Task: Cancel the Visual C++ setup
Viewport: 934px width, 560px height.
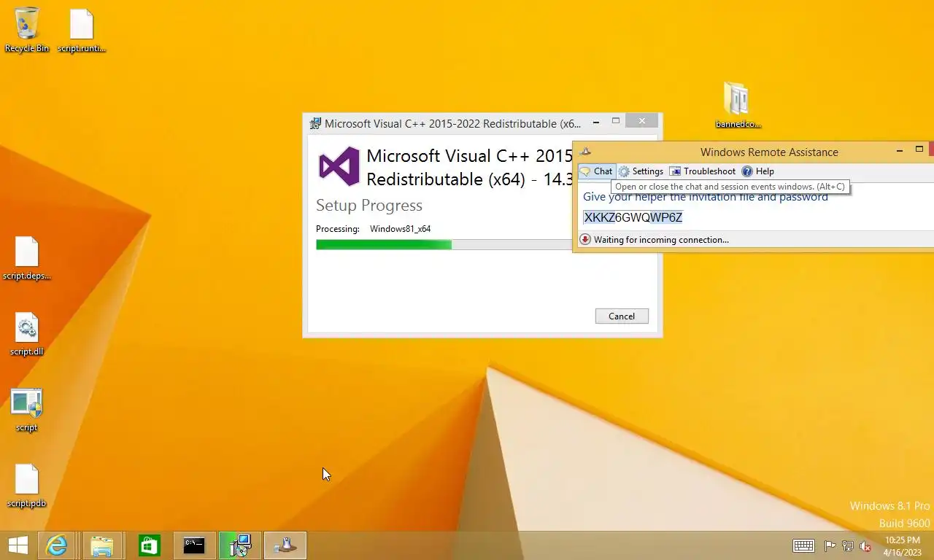Action: (622, 316)
